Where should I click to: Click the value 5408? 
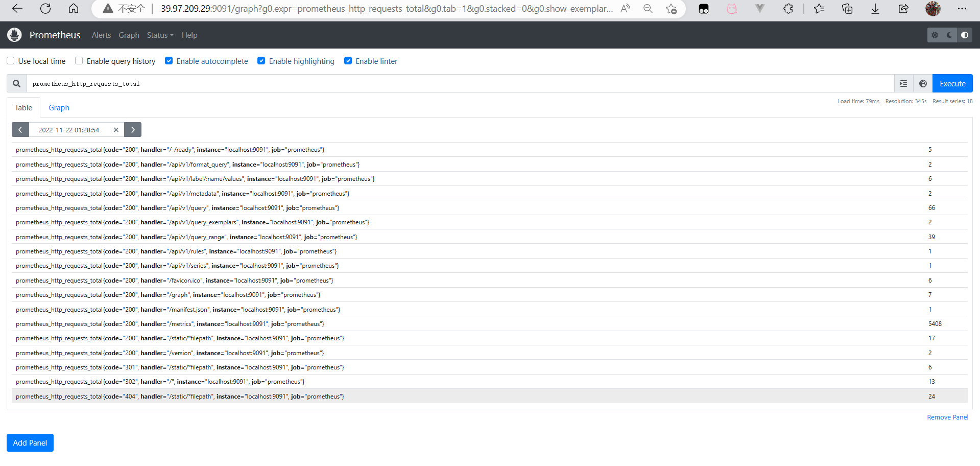(x=935, y=324)
